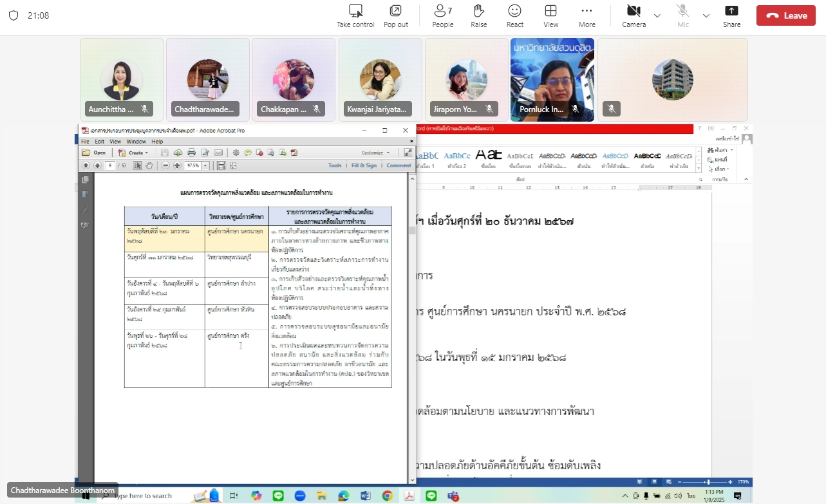Show hidden system tray icons

(624, 496)
